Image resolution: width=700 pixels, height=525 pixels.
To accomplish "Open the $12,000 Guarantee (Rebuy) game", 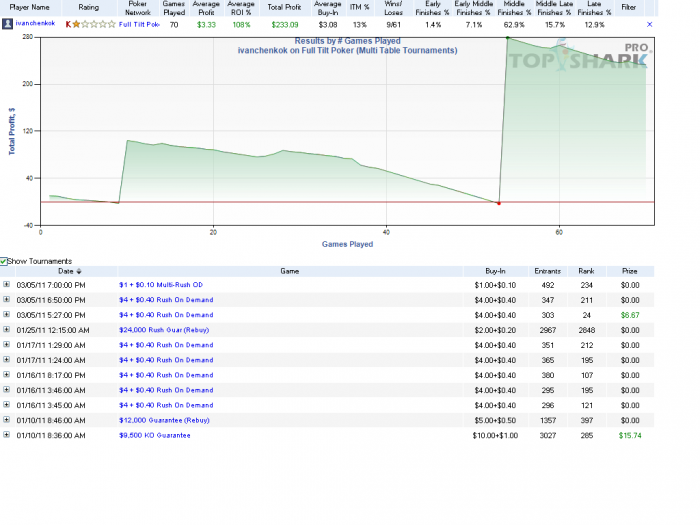I will (164, 420).
